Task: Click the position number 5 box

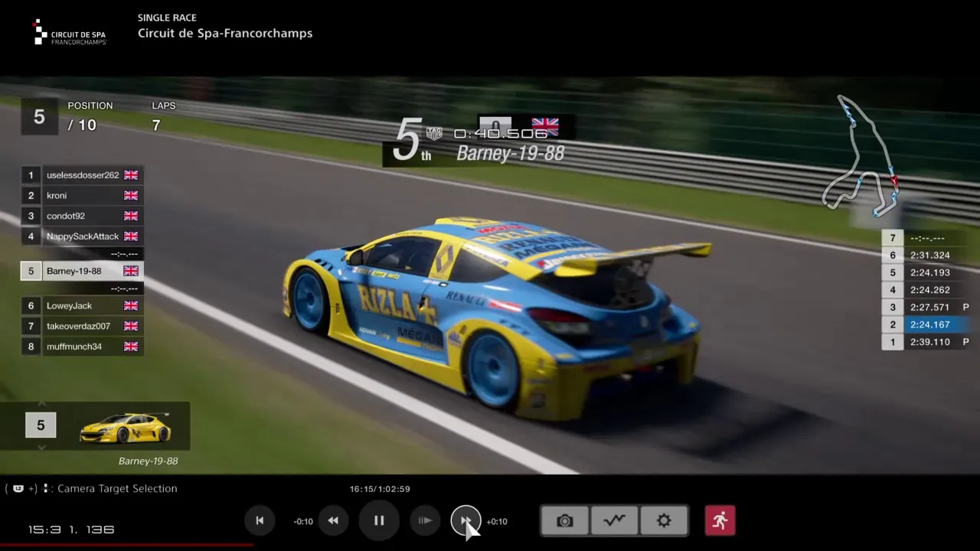Action: pyautogui.click(x=39, y=117)
